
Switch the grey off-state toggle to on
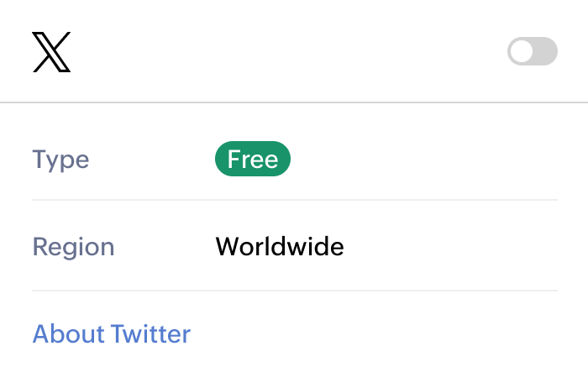click(x=532, y=51)
